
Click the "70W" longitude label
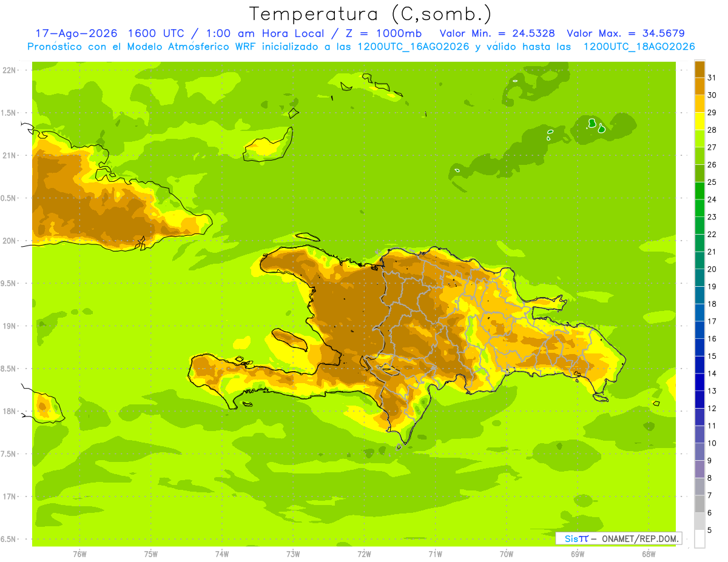507,554
